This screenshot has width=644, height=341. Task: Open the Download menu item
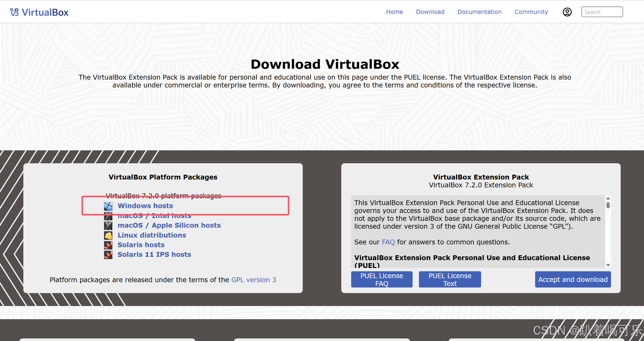tap(430, 12)
